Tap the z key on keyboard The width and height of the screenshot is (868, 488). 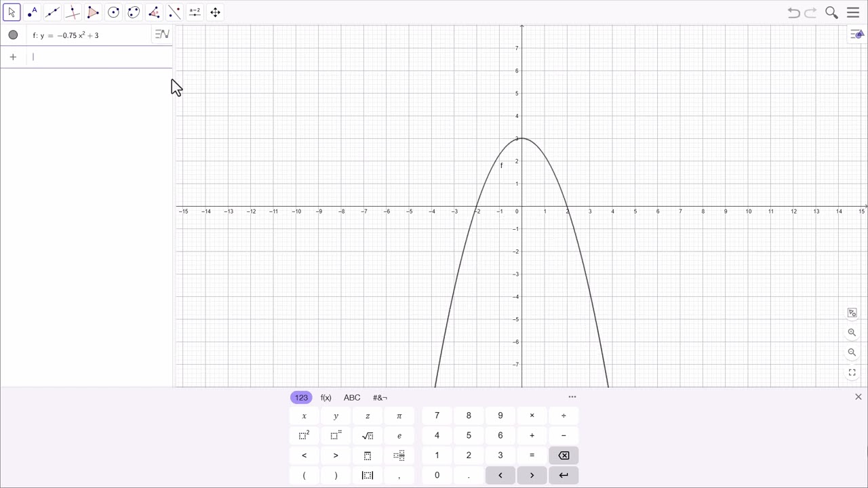[x=368, y=415]
